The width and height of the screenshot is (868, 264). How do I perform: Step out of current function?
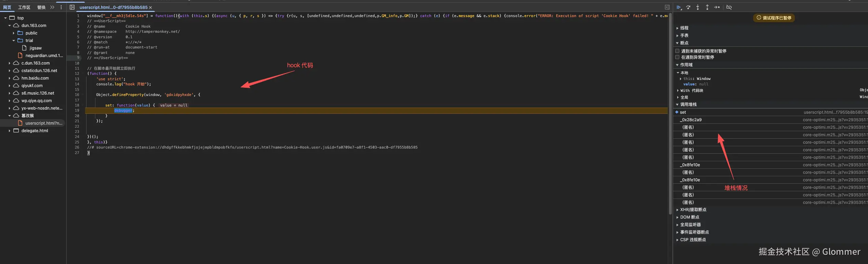pyautogui.click(x=707, y=7)
